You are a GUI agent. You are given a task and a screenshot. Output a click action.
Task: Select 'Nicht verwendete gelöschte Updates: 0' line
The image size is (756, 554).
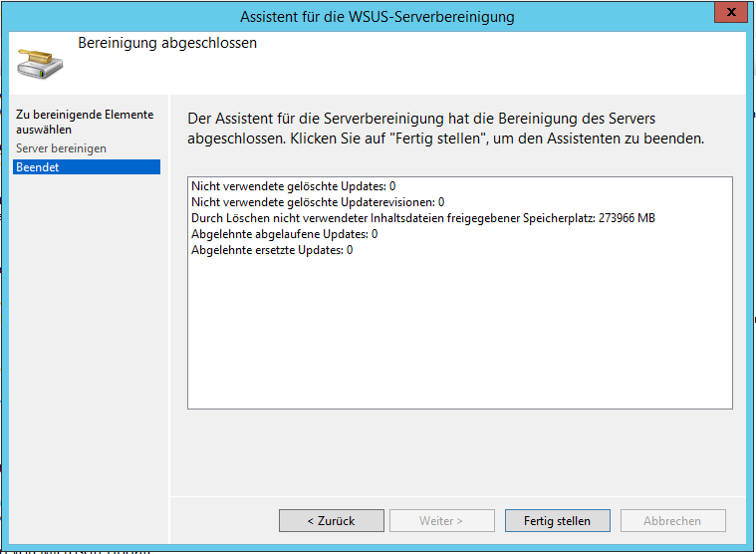coord(293,186)
